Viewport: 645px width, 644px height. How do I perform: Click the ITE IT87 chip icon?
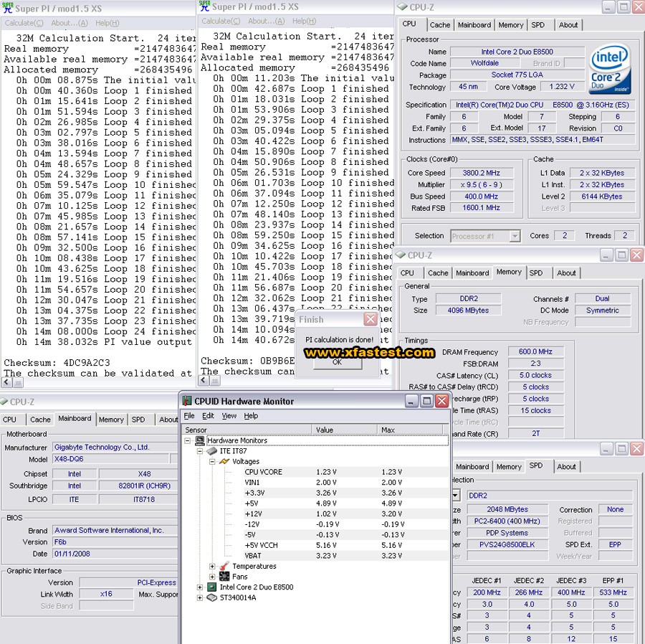tap(212, 451)
